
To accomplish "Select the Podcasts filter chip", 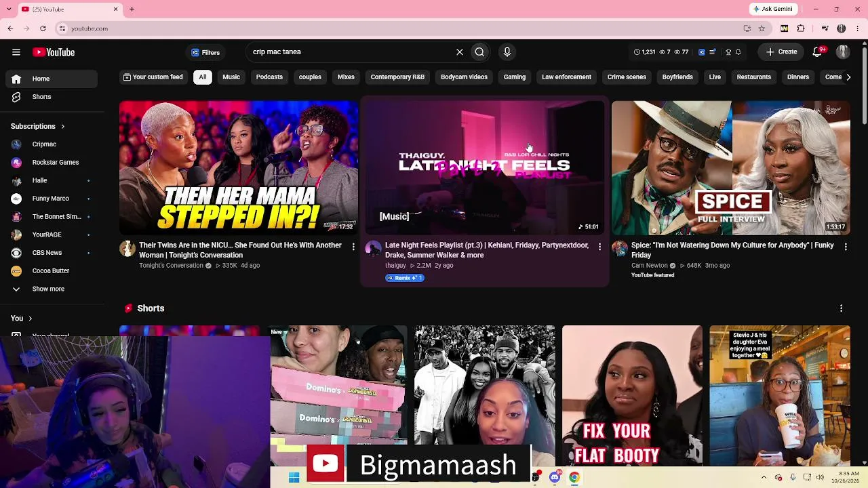I will (x=269, y=77).
